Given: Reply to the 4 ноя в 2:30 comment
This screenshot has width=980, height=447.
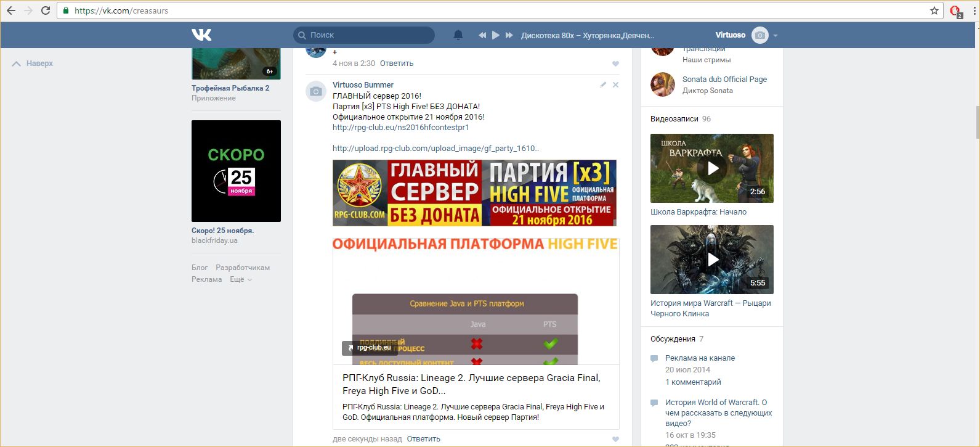Looking at the screenshot, I should pyautogui.click(x=397, y=64).
